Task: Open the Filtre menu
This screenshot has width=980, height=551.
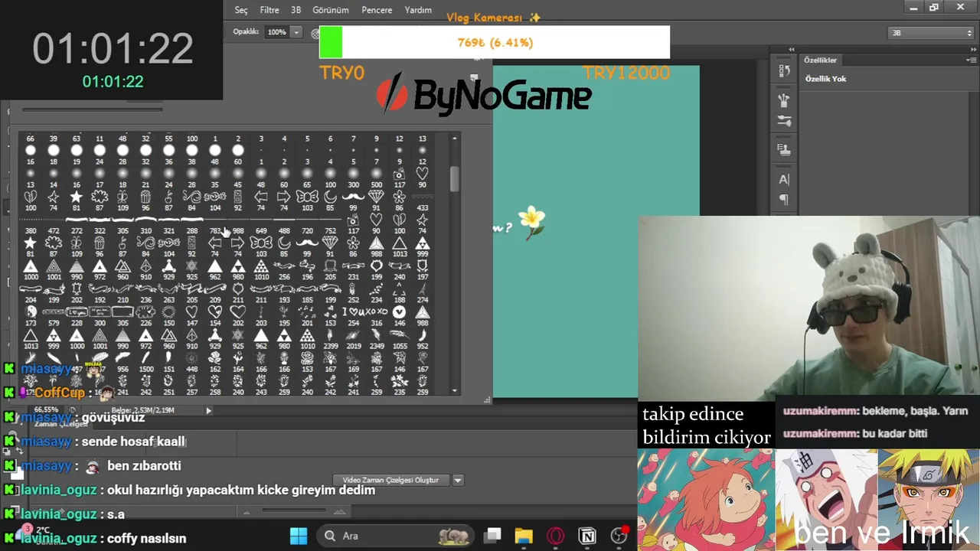Action: (x=269, y=10)
